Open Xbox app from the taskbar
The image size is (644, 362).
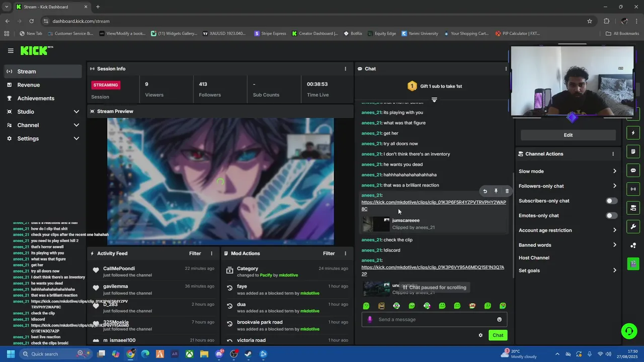tap(189, 354)
